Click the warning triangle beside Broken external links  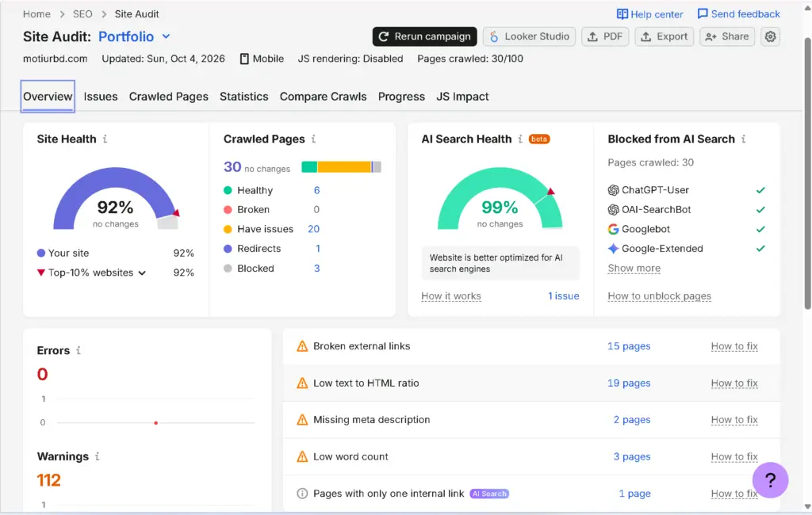click(302, 346)
